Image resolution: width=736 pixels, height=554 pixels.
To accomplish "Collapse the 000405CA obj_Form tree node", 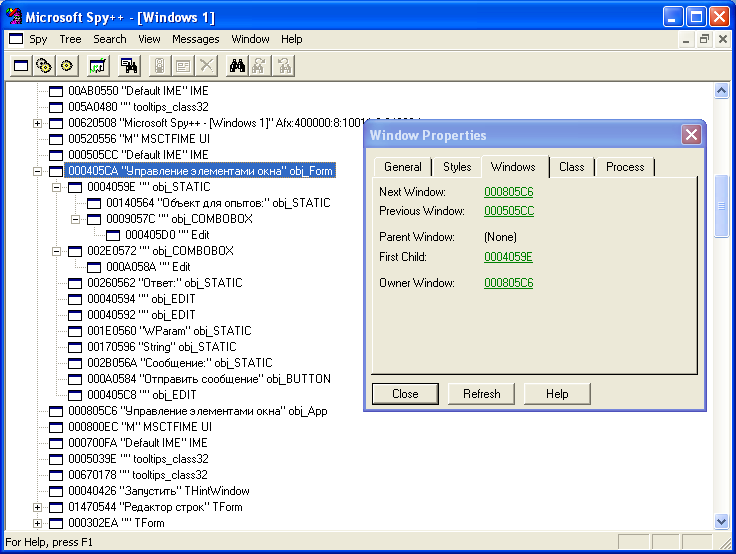I will tap(38, 171).
